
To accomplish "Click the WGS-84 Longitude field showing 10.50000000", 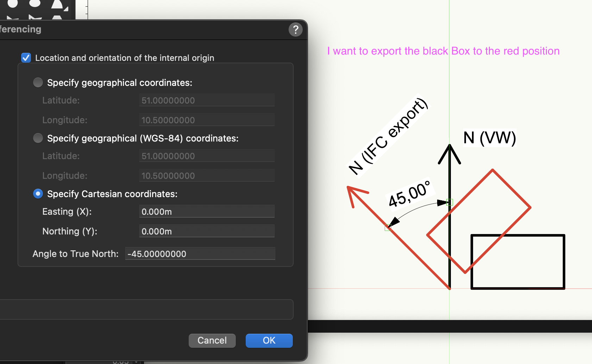I will (x=207, y=175).
